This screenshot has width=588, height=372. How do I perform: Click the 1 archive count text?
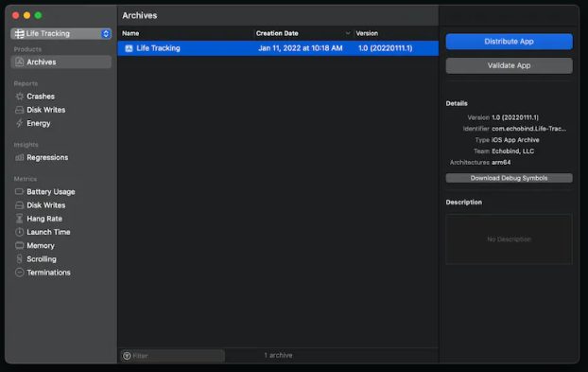tap(278, 355)
